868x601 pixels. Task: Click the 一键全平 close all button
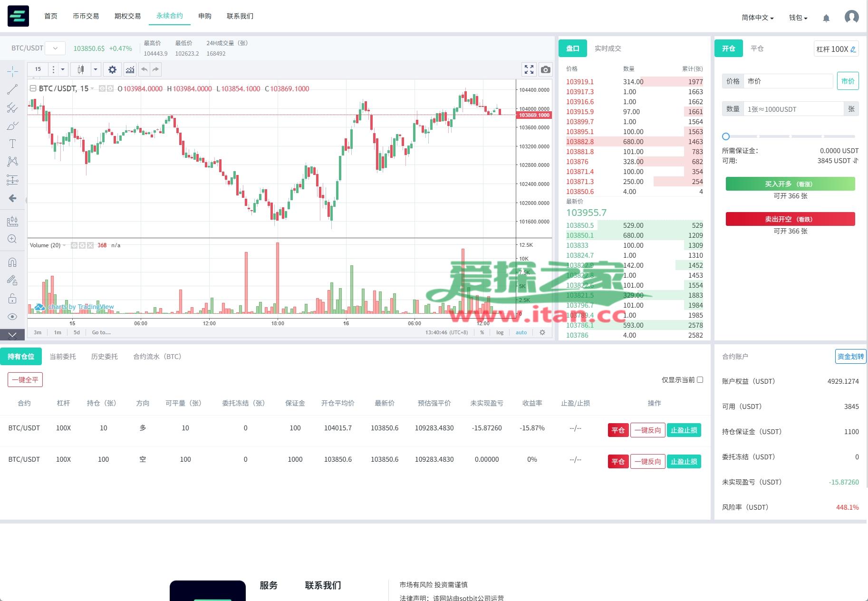(25, 379)
